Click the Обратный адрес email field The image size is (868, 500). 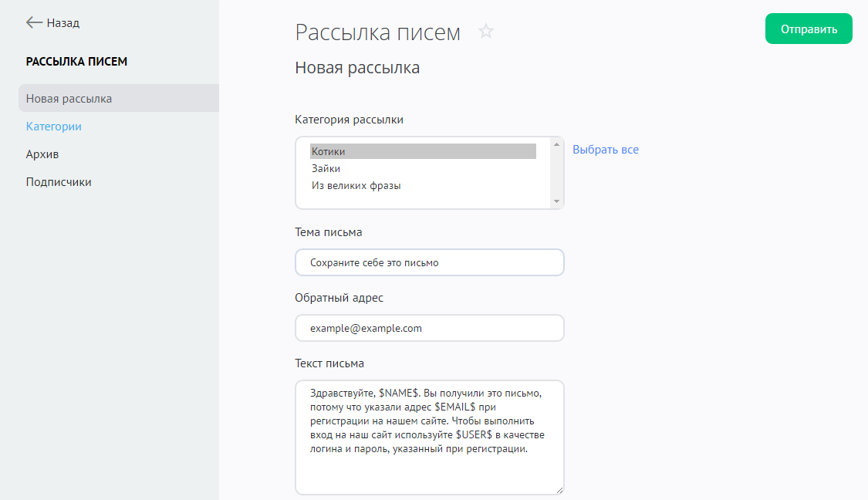429,328
